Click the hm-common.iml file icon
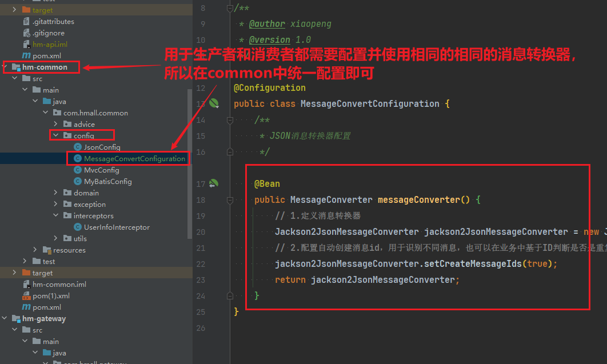The height and width of the screenshot is (364, 607). tap(26, 284)
